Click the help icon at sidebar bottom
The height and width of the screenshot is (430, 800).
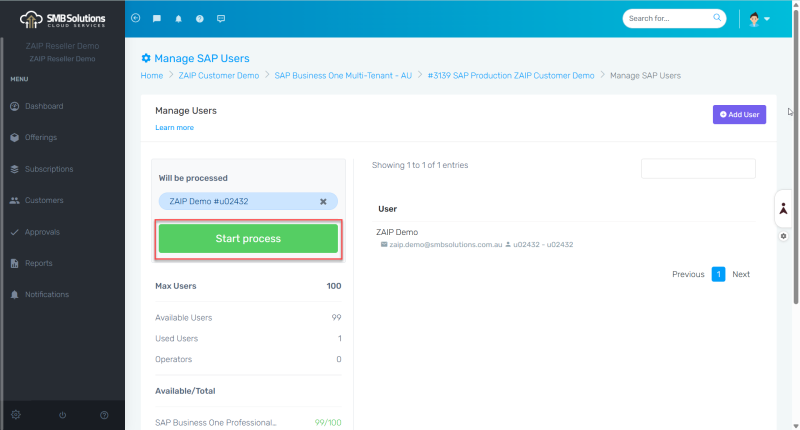coord(104,414)
